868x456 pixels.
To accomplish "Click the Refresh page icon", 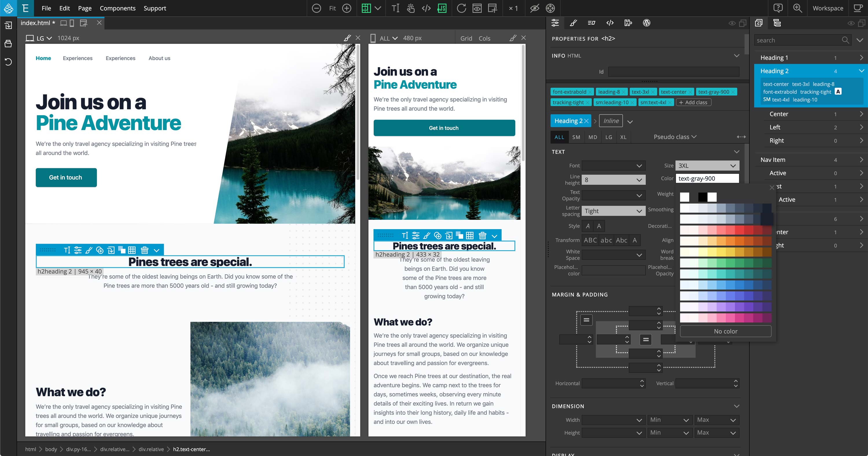I will (x=461, y=8).
